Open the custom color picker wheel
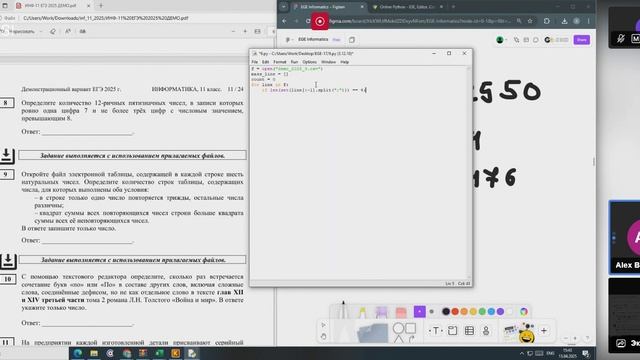This screenshot has height=360, width=640. click(x=524, y=312)
